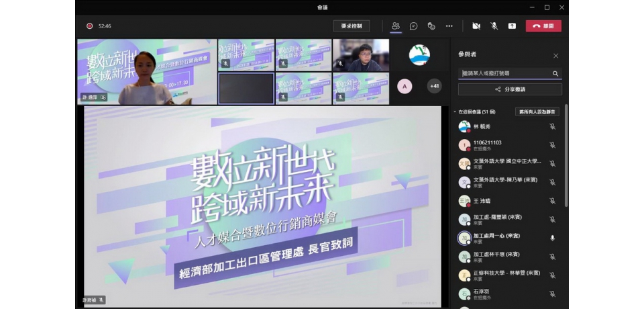The width and height of the screenshot is (644, 309).
Task: Click the shared presentation slide
Action: click(263, 206)
